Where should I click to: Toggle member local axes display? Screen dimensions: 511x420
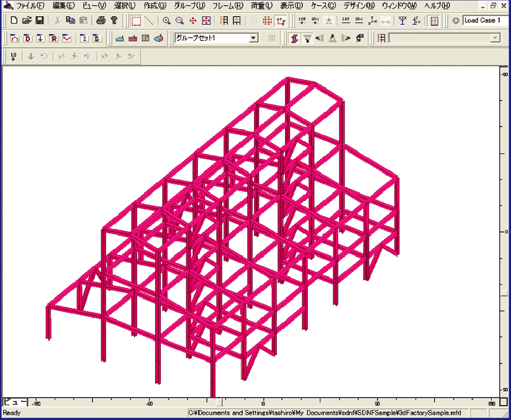tap(373, 21)
